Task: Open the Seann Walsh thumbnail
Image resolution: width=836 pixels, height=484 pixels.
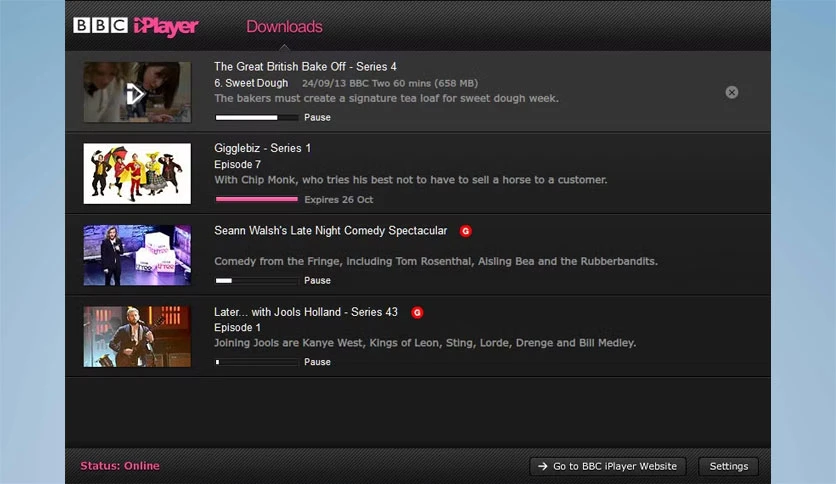Action: click(x=137, y=255)
